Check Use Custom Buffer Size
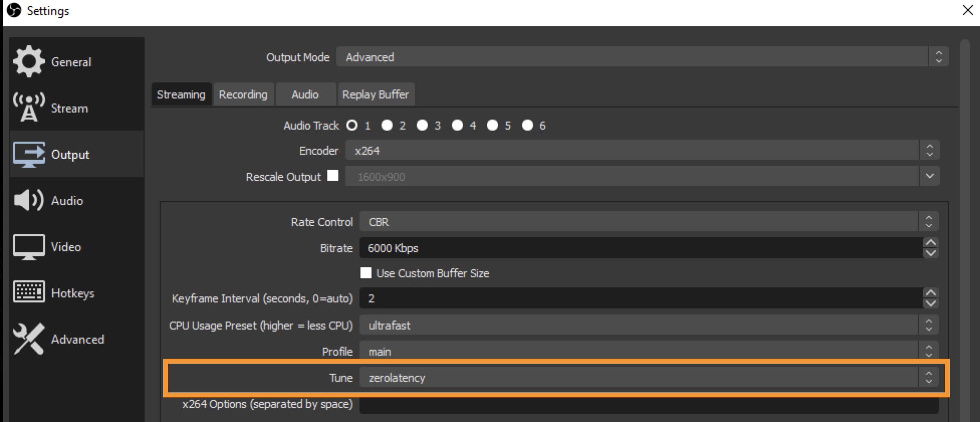Viewport: 980px width, 422px height. (x=366, y=273)
